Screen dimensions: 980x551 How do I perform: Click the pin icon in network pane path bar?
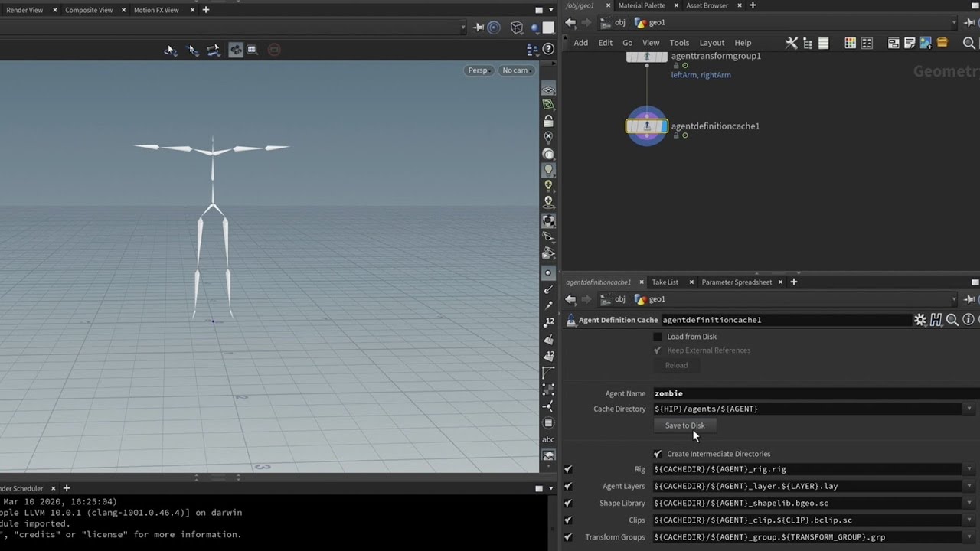[970, 23]
